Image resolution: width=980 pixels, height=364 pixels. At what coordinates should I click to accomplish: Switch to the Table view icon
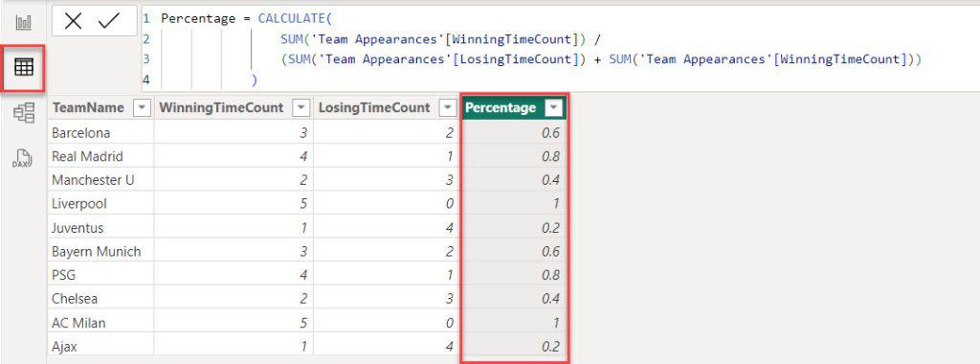(24, 68)
